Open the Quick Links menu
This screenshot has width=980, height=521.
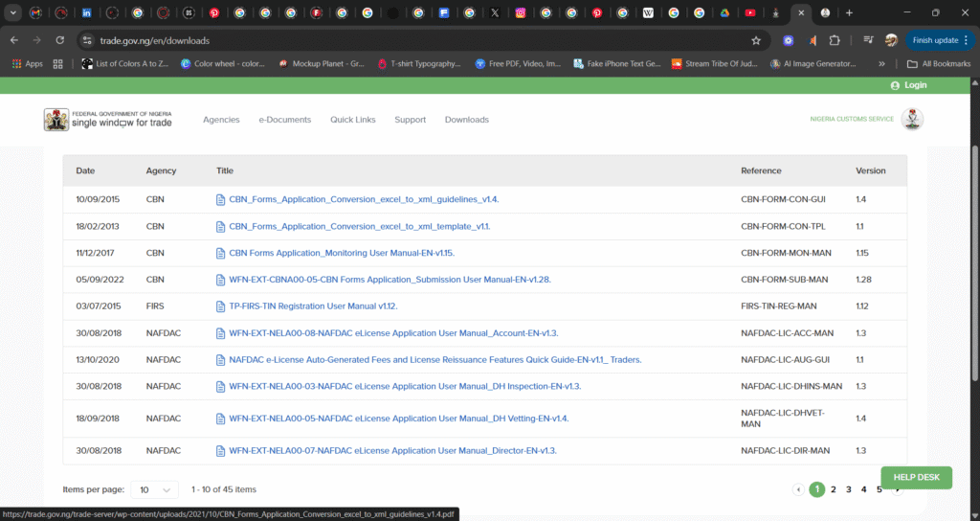(x=352, y=120)
